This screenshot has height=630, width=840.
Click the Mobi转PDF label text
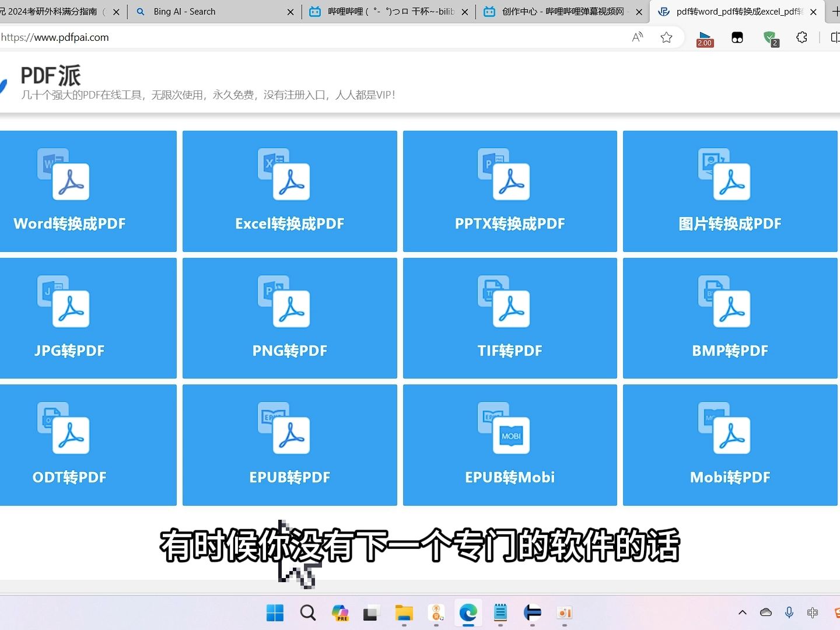click(x=730, y=478)
